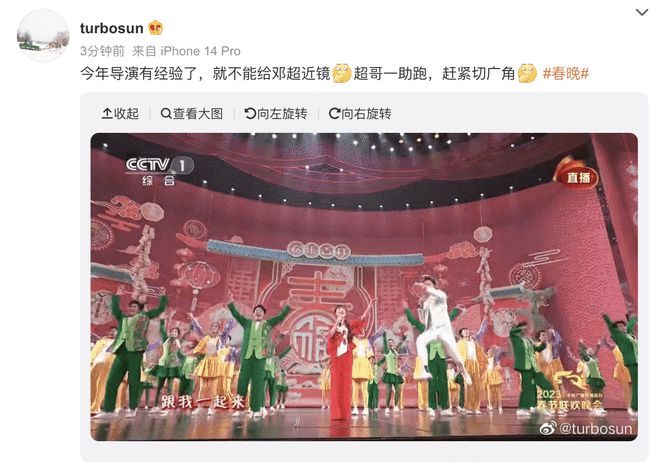Open turbosun's profile avatar

(43, 36)
